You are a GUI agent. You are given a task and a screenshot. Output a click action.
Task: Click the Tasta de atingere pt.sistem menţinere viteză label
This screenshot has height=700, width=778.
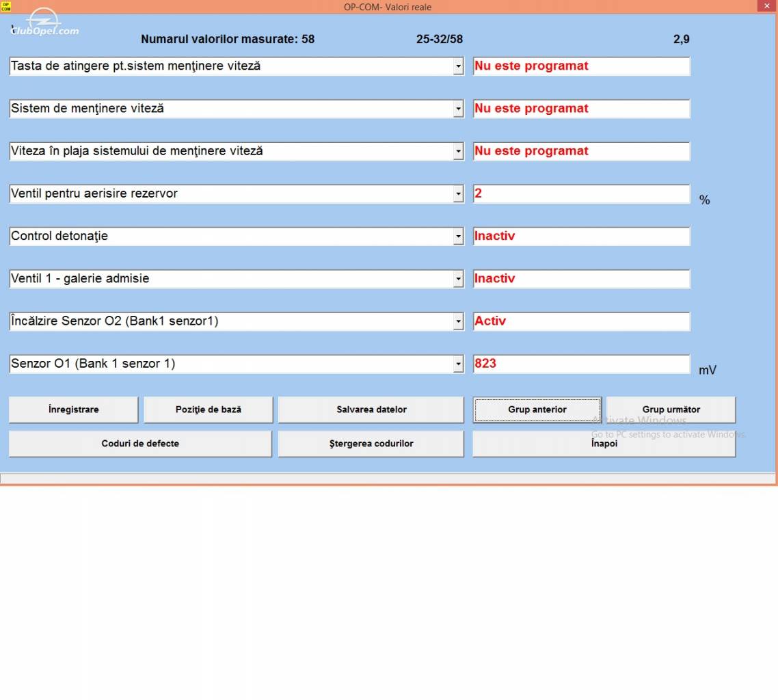coord(135,66)
